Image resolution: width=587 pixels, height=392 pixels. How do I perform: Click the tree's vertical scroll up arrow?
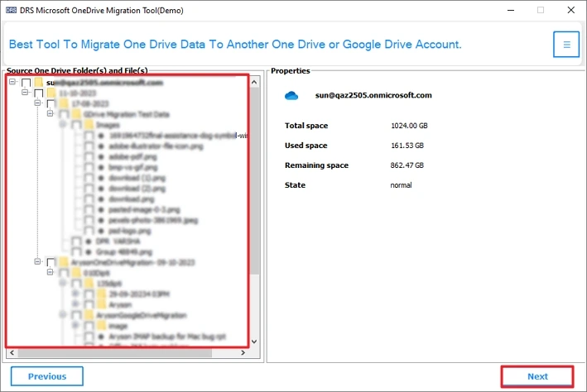(254, 82)
